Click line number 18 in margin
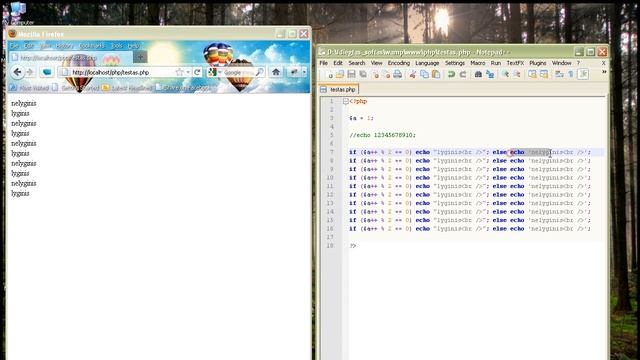 (330, 246)
